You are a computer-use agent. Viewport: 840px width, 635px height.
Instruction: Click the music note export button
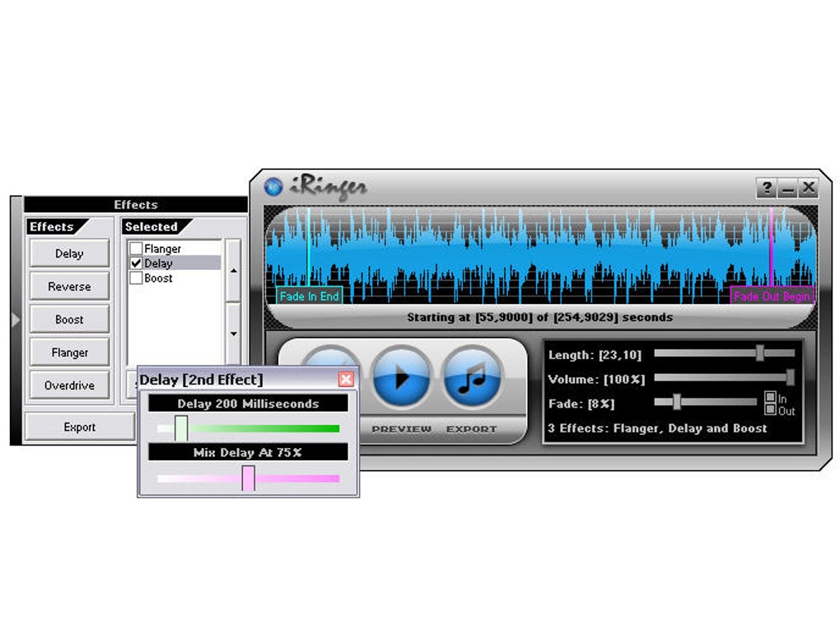(471, 378)
